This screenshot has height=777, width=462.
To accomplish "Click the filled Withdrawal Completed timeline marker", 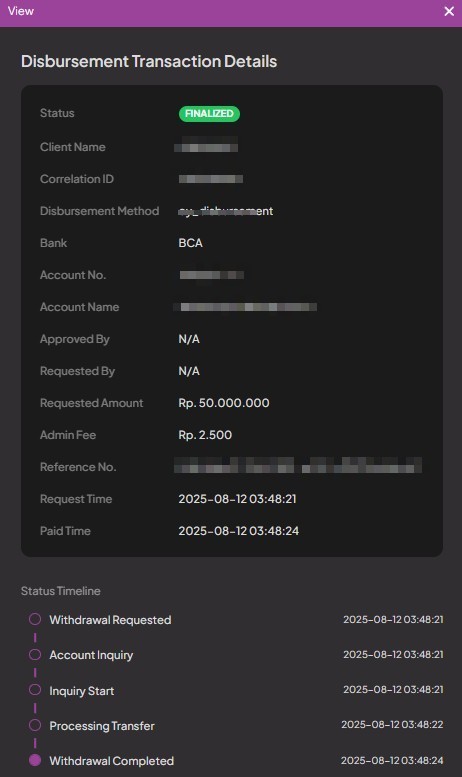I will pos(35,760).
